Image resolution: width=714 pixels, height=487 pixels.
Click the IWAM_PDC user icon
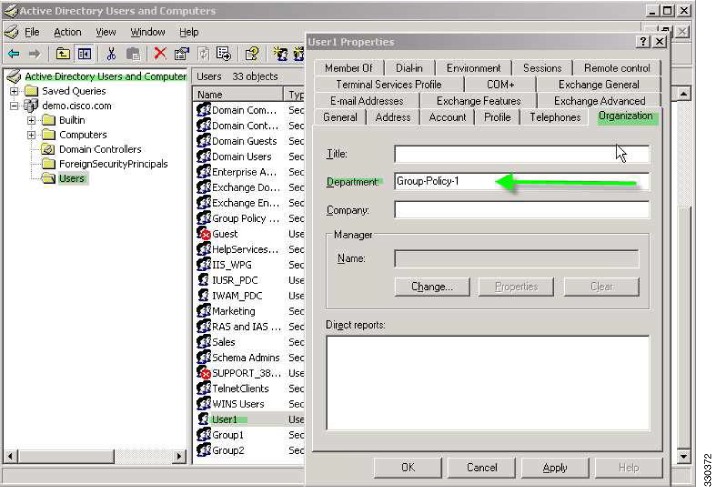[204, 296]
